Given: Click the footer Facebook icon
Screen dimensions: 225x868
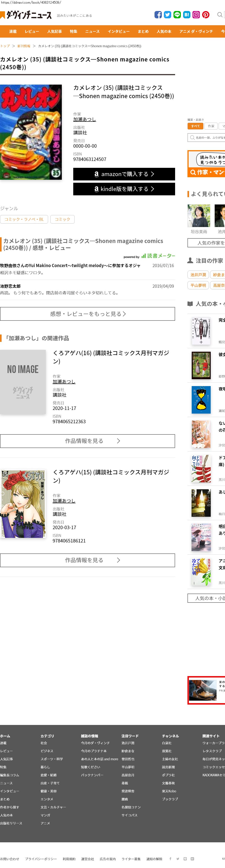Looking at the screenshot, I should 170,859.
